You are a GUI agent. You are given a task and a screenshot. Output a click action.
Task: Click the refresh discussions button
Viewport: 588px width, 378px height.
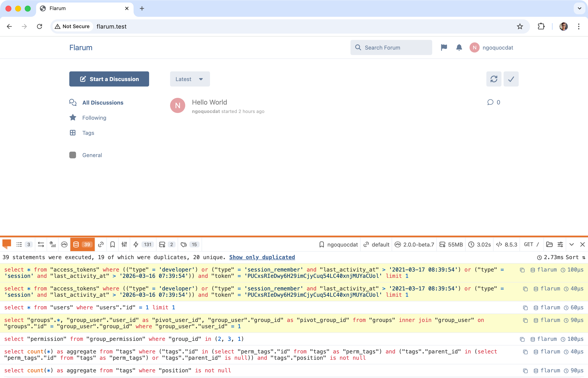pyautogui.click(x=494, y=79)
